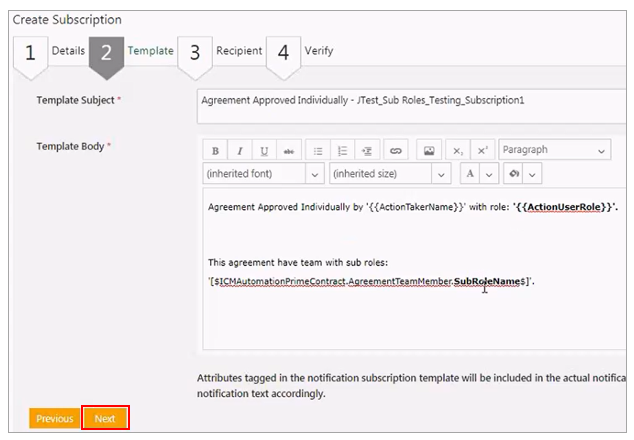The height and width of the screenshot is (440, 634).
Task: Toggle underline formatting in editor toolbar
Action: click(x=265, y=151)
